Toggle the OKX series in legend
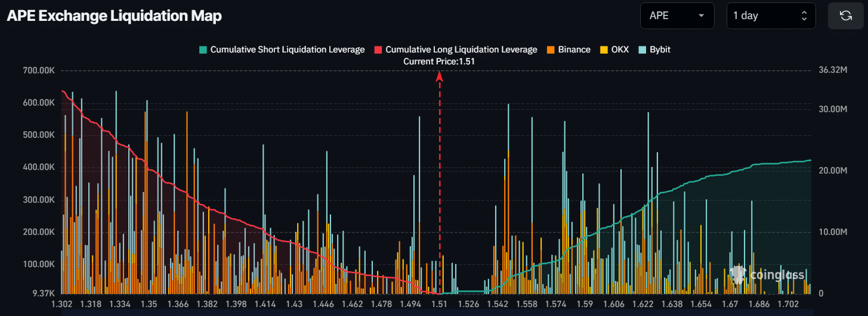 click(x=614, y=49)
